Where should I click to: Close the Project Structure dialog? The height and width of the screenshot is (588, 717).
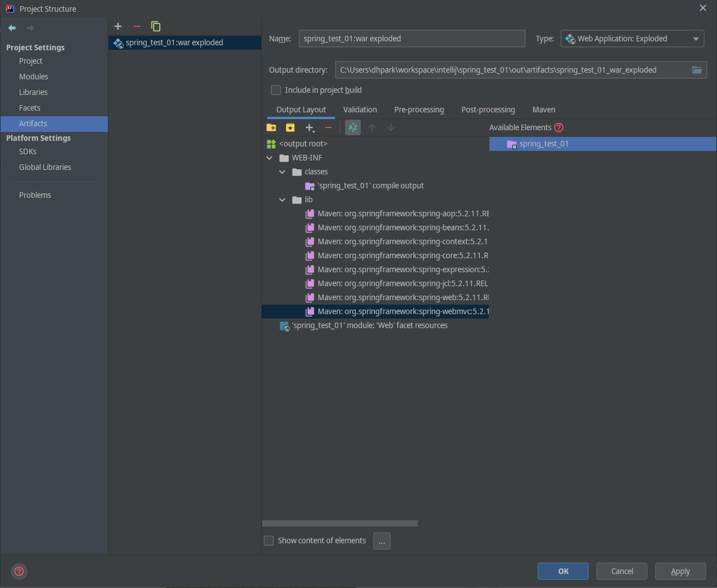click(x=703, y=8)
